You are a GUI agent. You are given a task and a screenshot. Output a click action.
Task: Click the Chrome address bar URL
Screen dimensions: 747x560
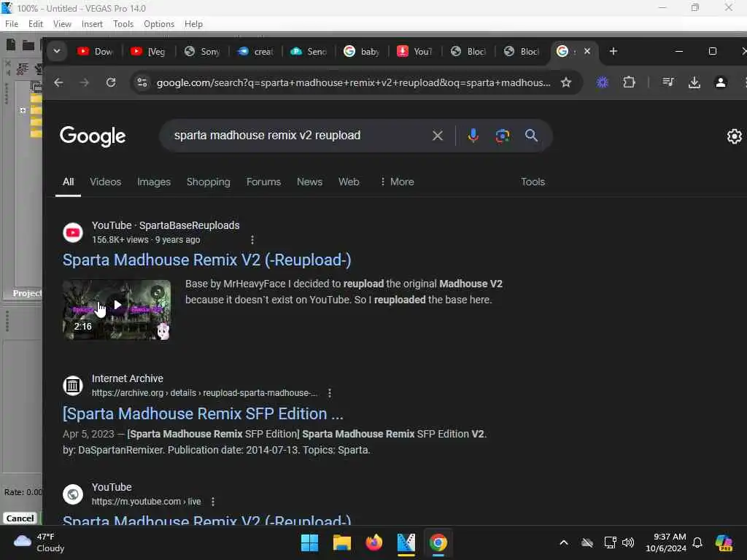[x=354, y=82]
